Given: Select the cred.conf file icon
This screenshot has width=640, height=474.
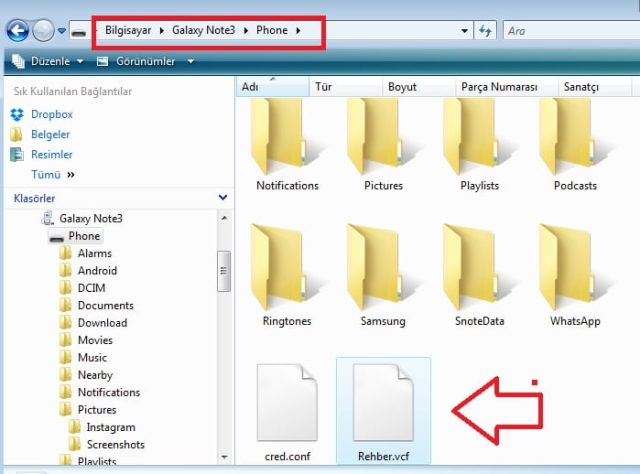Looking at the screenshot, I should [287, 404].
